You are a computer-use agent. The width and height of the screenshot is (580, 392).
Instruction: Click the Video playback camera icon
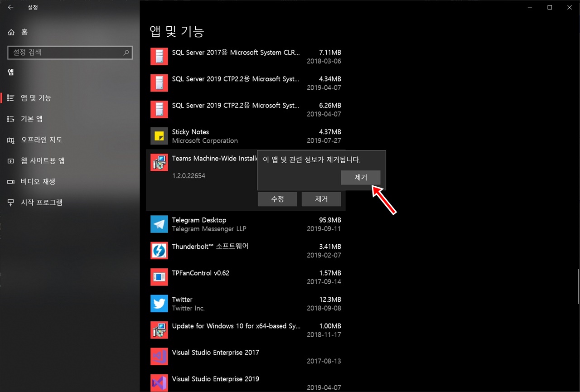click(x=11, y=182)
